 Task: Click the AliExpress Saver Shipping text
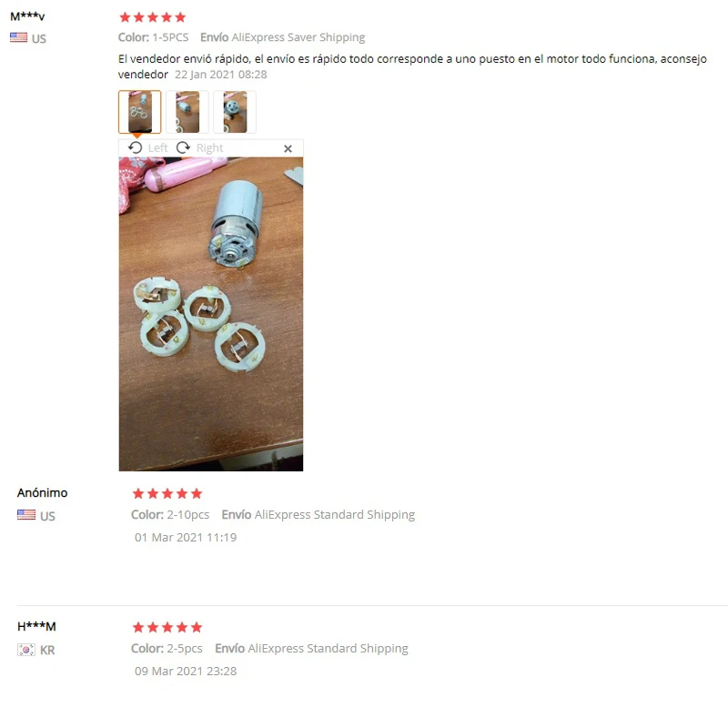(298, 37)
